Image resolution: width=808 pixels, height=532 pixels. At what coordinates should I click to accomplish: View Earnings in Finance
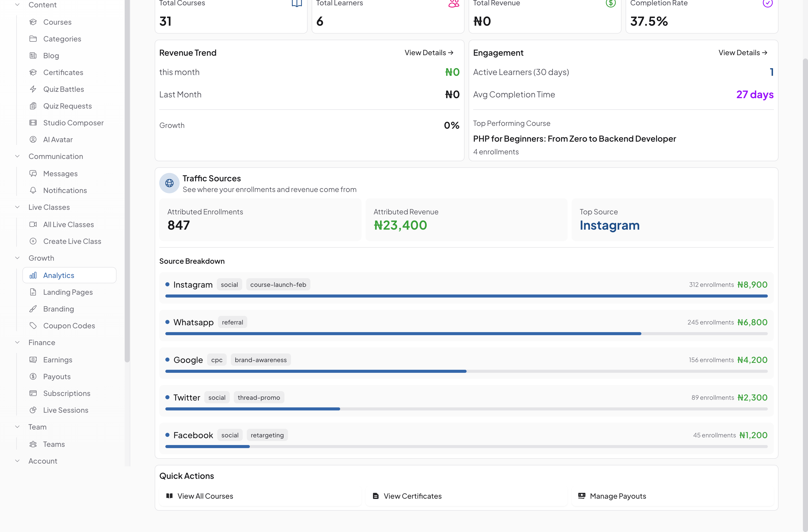pyautogui.click(x=57, y=360)
